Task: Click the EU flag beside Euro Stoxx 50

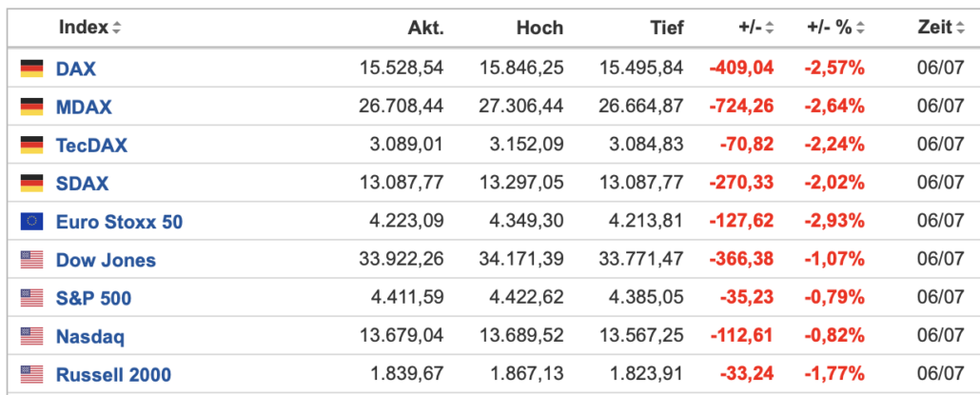Action: coord(32,221)
